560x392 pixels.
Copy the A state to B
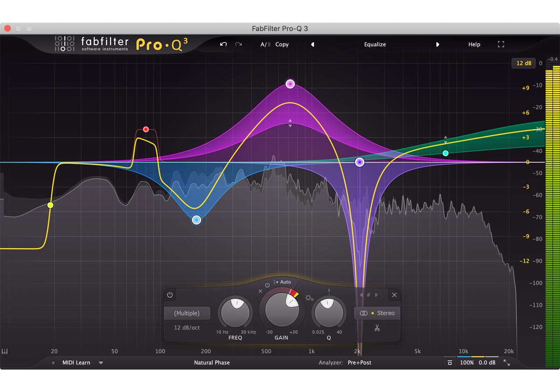282,44
